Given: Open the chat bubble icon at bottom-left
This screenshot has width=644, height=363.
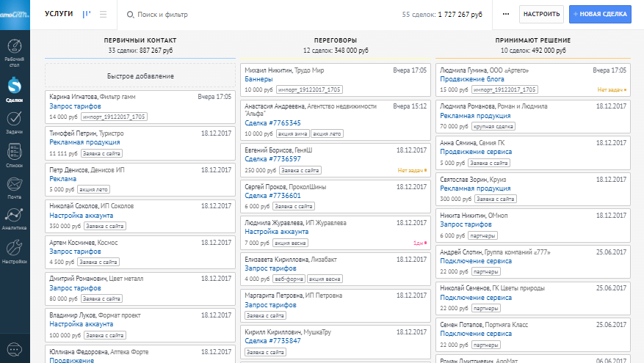Looking at the screenshot, I should (15, 349).
